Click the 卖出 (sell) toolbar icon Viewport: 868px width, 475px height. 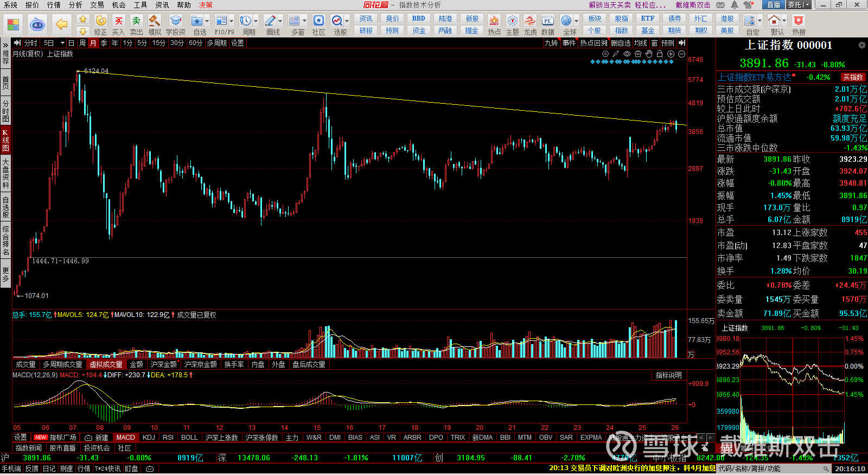pos(136,24)
